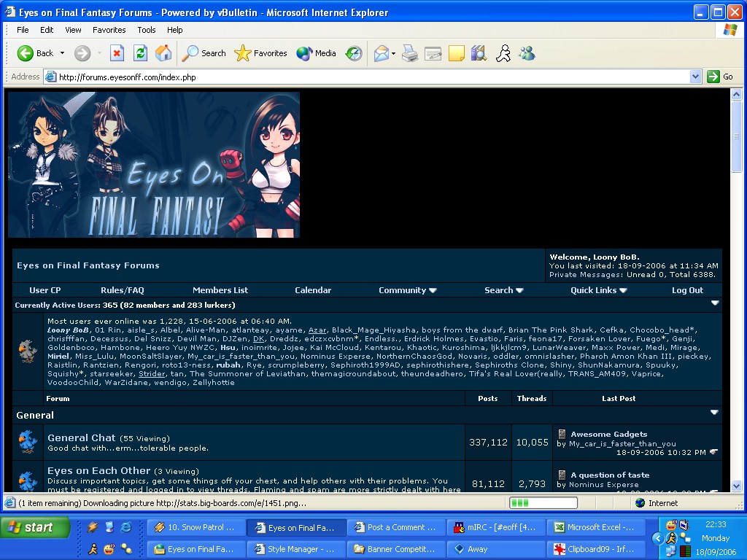Image resolution: width=747 pixels, height=560 pixels.
Task: Open the Discuss yellow note icon
Action: [457, 53]
